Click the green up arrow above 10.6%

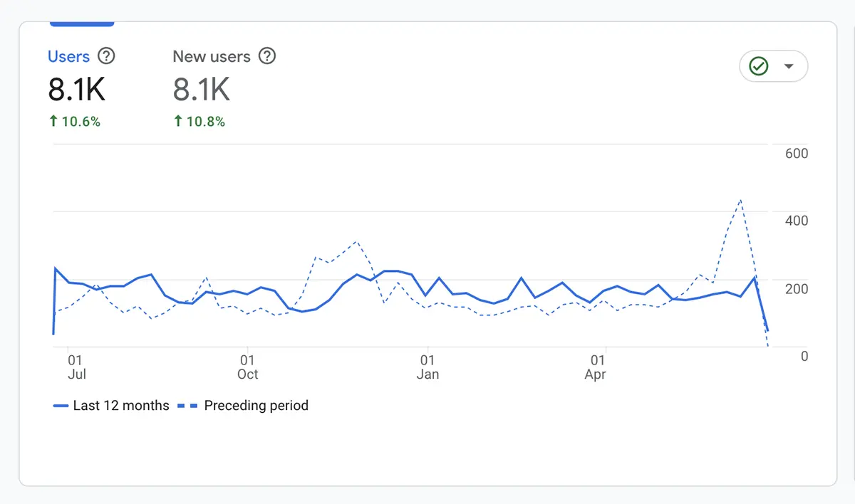point(53,122)
